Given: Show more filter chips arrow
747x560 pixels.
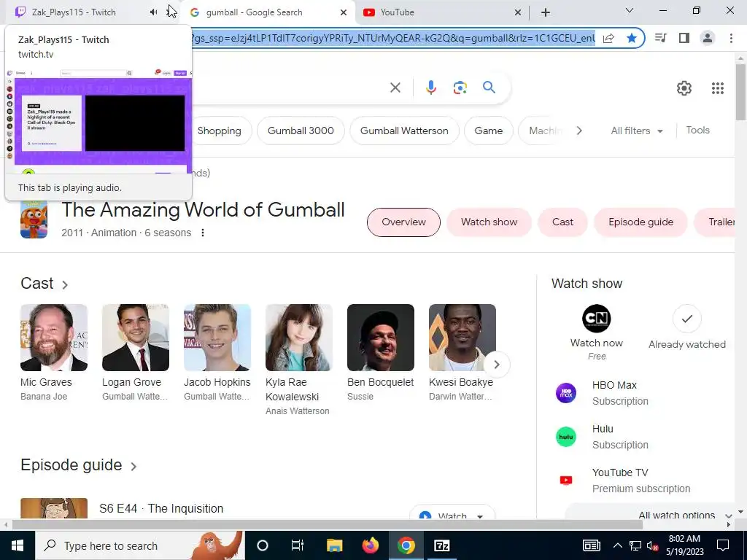Looking at the screenshot, I should 578,131.
